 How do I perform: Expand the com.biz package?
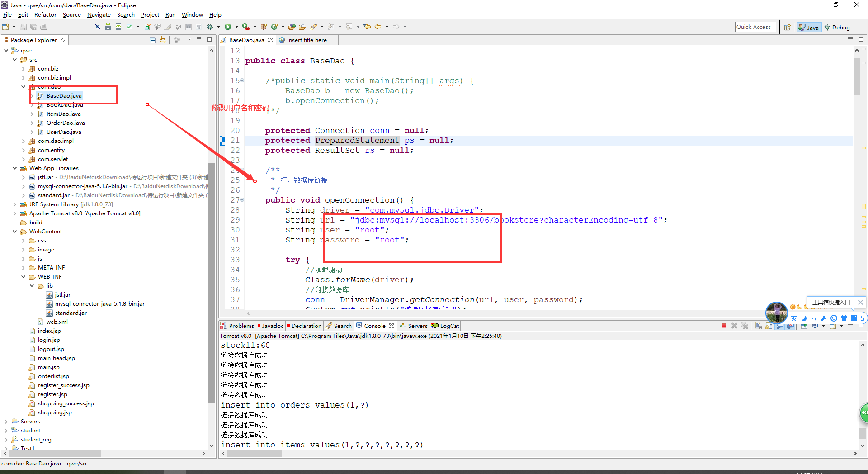click(24, 69)
